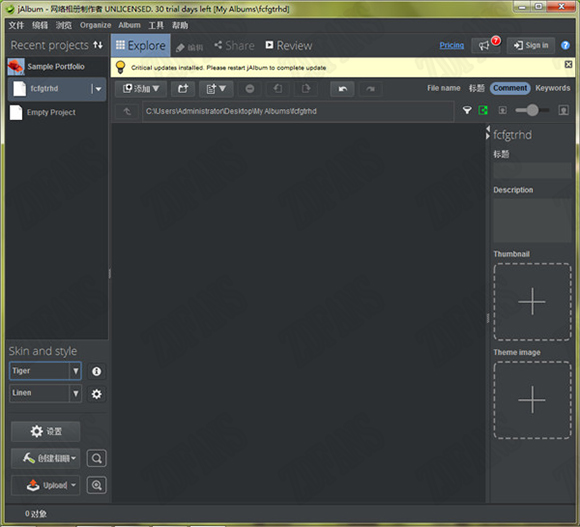This screenshot has width=580, height=527.
Task: Show File name labels under thumbnails
Action: (x=444, y=88)
